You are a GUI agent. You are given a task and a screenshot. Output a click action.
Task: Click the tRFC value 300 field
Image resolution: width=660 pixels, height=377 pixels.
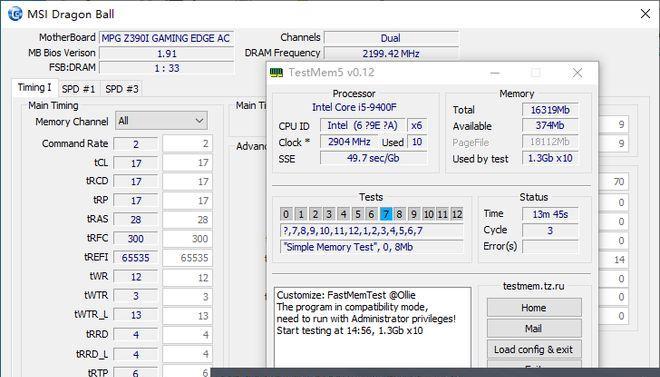(x=136, y=239)
